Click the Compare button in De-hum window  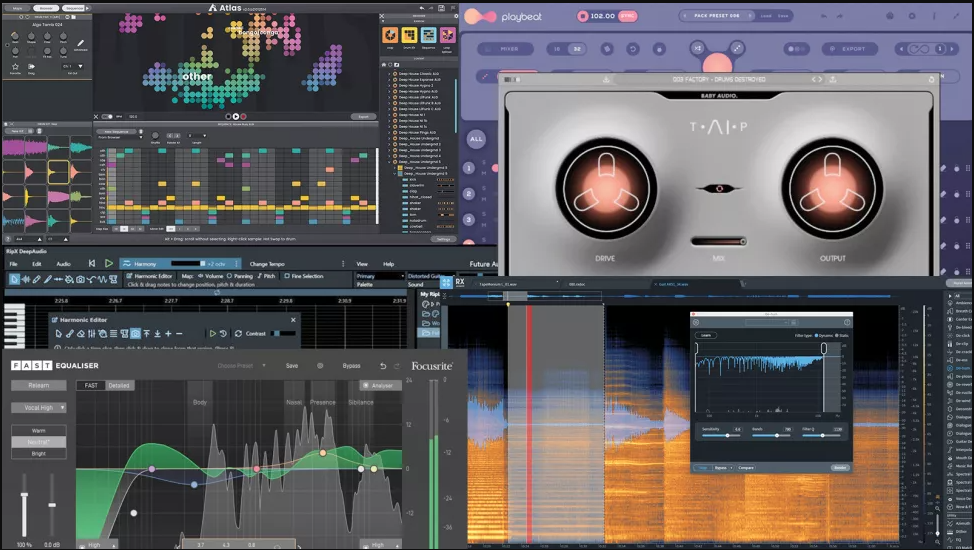746,468
